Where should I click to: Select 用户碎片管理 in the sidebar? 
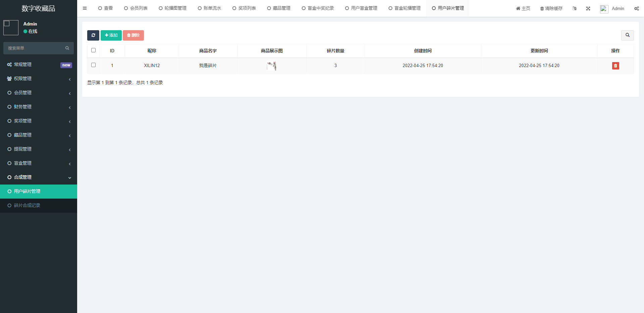(39, 191)
